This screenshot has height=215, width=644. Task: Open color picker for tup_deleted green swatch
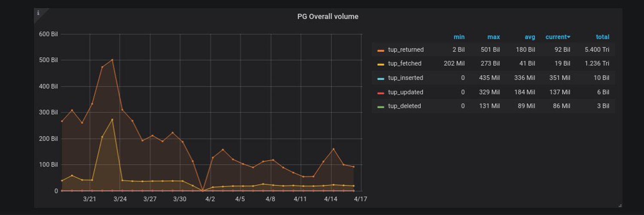click(380, 106)
